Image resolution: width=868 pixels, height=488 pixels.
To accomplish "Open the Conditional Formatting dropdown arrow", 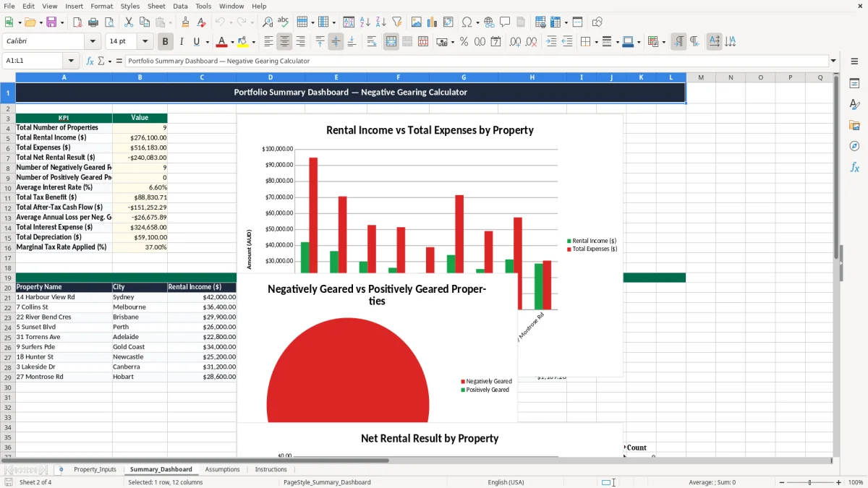I will click(x=663, y=42).
